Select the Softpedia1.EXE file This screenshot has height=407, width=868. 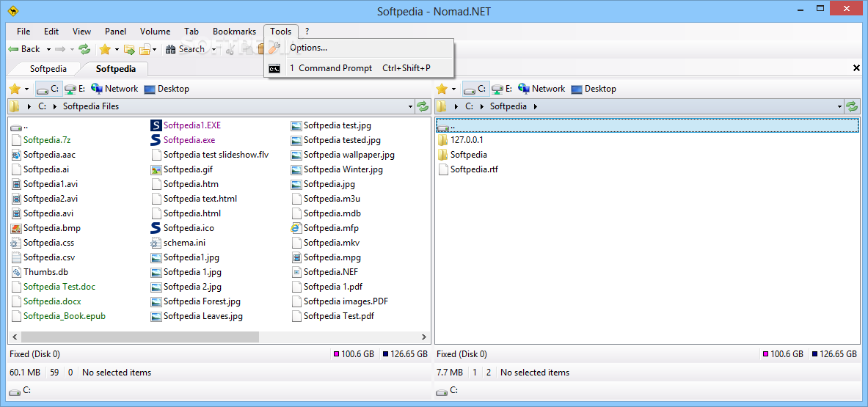[186, 125]
